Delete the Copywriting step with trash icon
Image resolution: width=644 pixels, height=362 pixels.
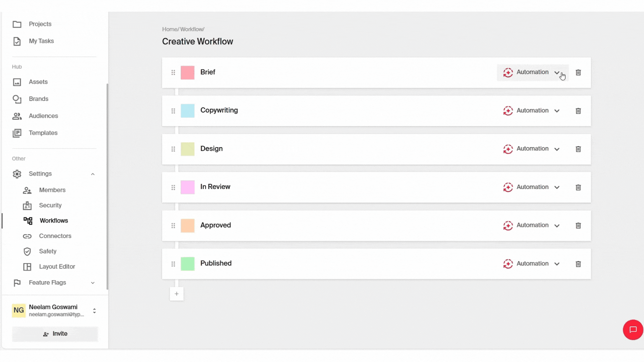click(x=578, y=111)
